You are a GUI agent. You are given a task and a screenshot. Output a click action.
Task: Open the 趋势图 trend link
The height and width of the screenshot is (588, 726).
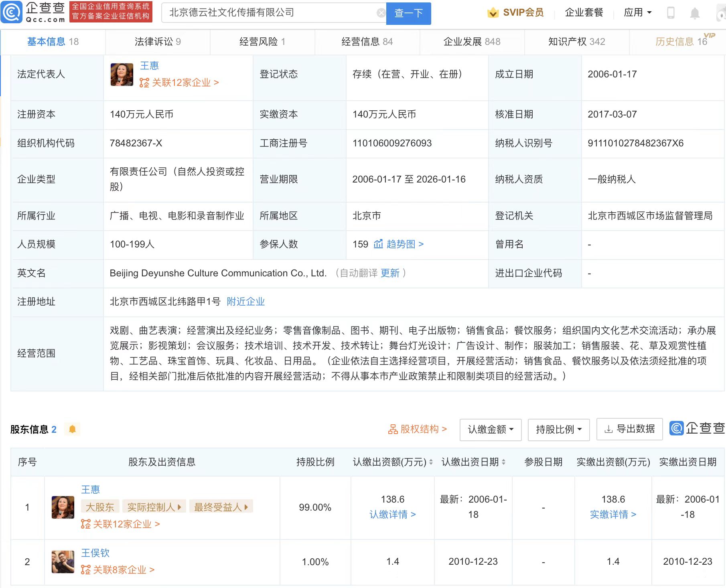[x=405, y=244]
